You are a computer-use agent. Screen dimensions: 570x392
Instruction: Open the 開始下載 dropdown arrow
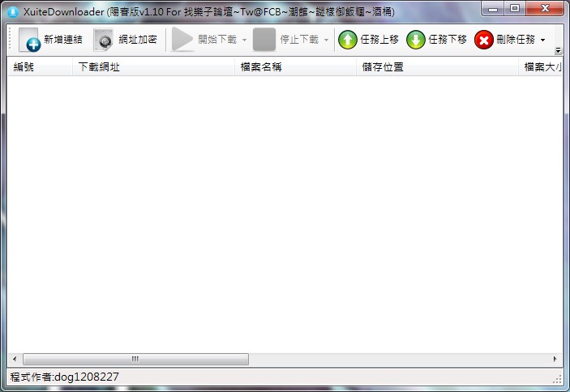point(244,40)
